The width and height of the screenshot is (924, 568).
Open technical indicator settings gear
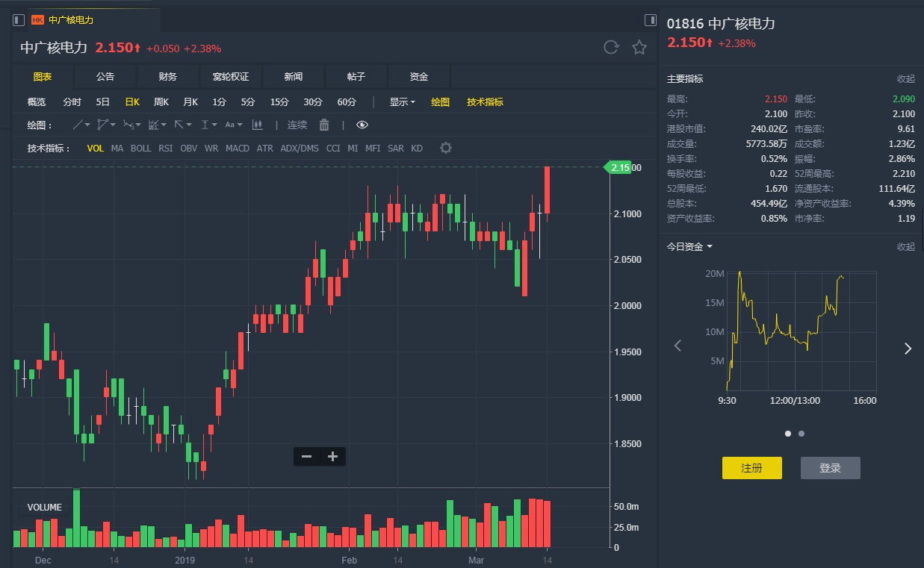pyautogui.click(x=446, y=148)
